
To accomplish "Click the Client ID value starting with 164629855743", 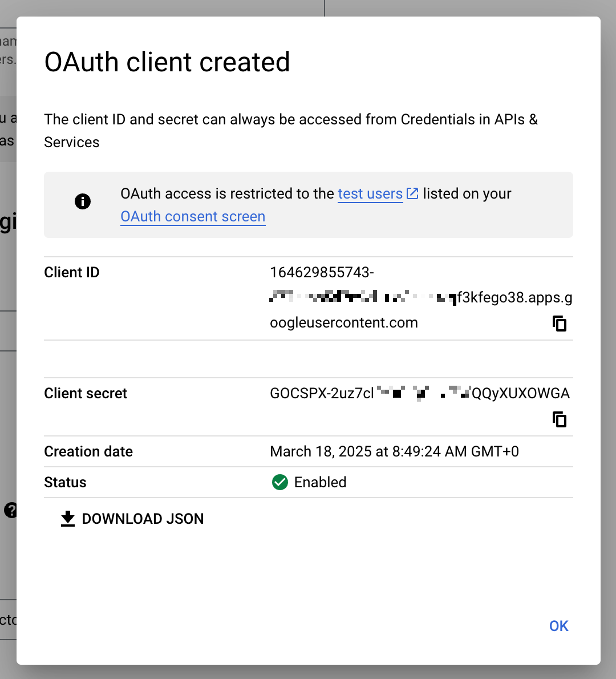I will [x=322, y=273].
